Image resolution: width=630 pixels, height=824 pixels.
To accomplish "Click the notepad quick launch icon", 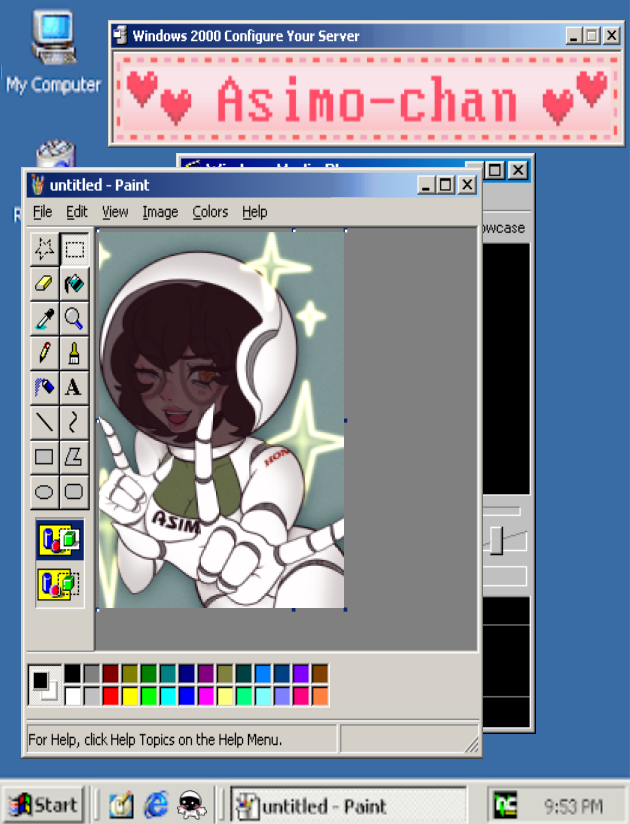I will [121, 806].
